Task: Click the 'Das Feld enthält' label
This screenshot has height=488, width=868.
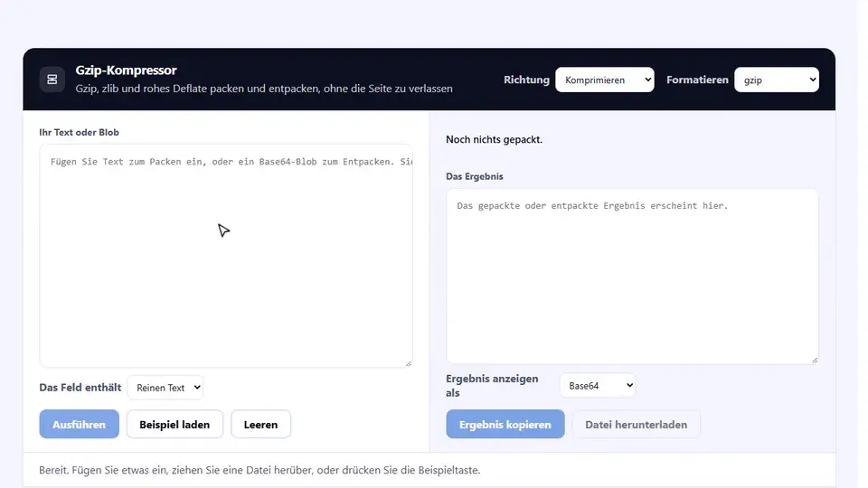Action: pos(80,388)
